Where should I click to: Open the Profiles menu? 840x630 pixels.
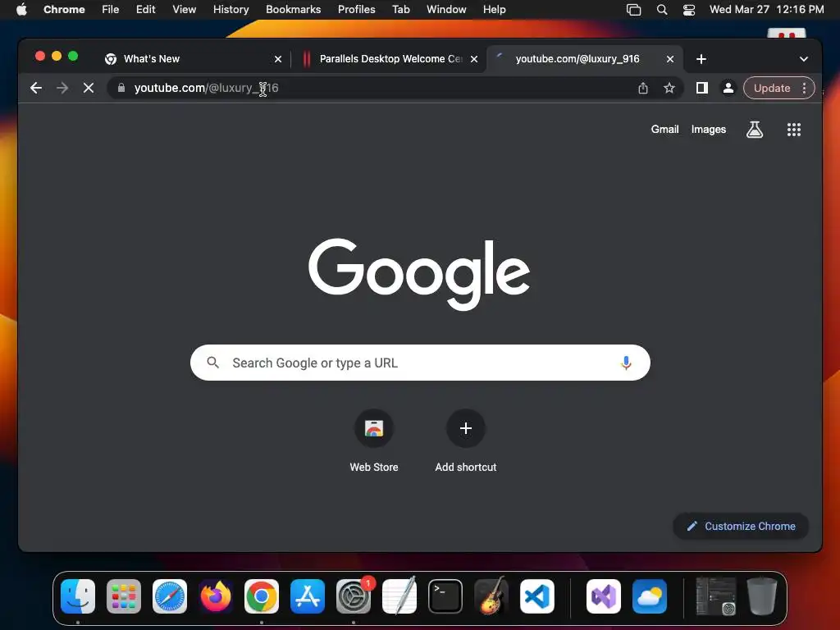click(x=356, y=10)
